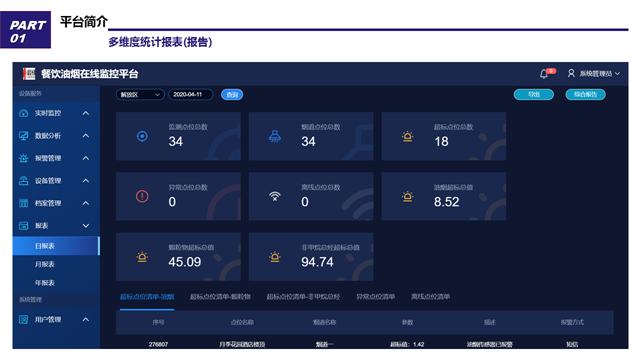This screenshot has width=640, height=360.
Task: Click the 导出 export button
Action: [x=533, y=94]
